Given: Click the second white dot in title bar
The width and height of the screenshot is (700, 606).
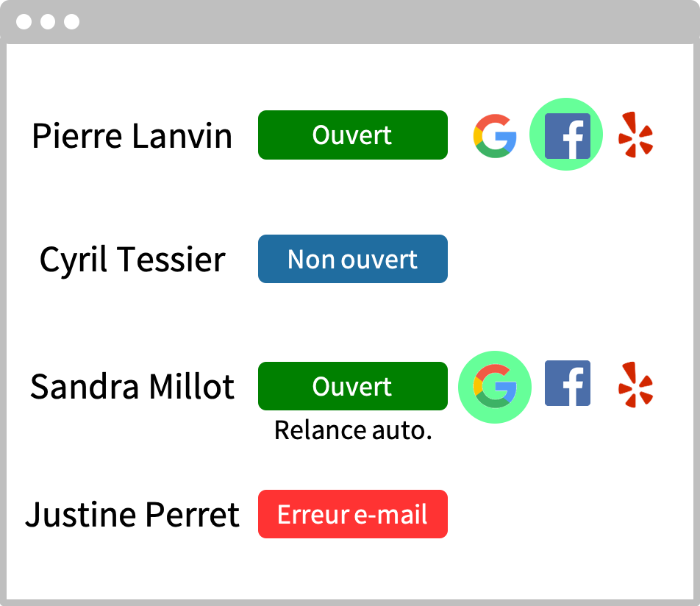Looking at the screenshot, I should click(x=48, y=21).
